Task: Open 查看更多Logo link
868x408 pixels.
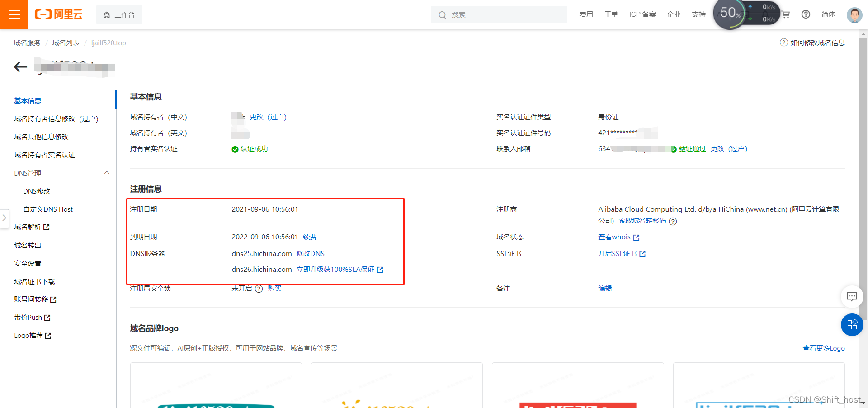Action: coord(824,348)
